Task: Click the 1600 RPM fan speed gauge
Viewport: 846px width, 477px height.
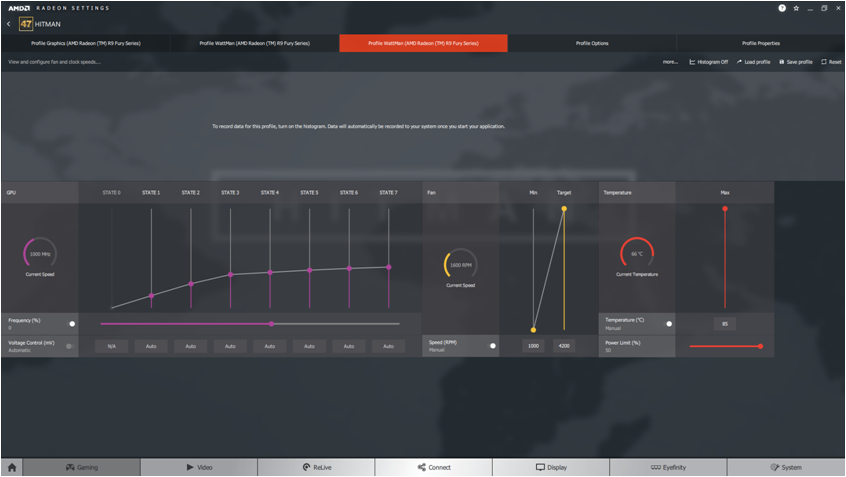Action: (460, 265)
